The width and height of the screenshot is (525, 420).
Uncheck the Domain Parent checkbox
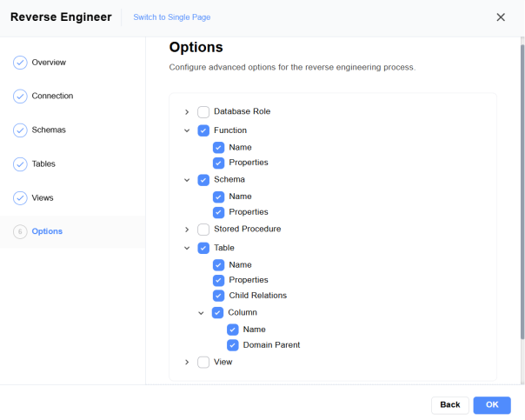[x=232, y=345]
